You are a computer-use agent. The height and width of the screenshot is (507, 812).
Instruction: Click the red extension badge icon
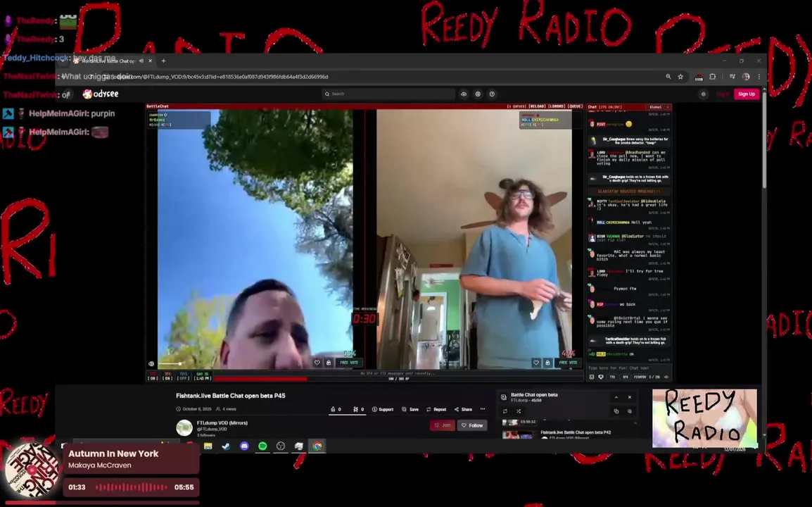click(x=699, y=77)
